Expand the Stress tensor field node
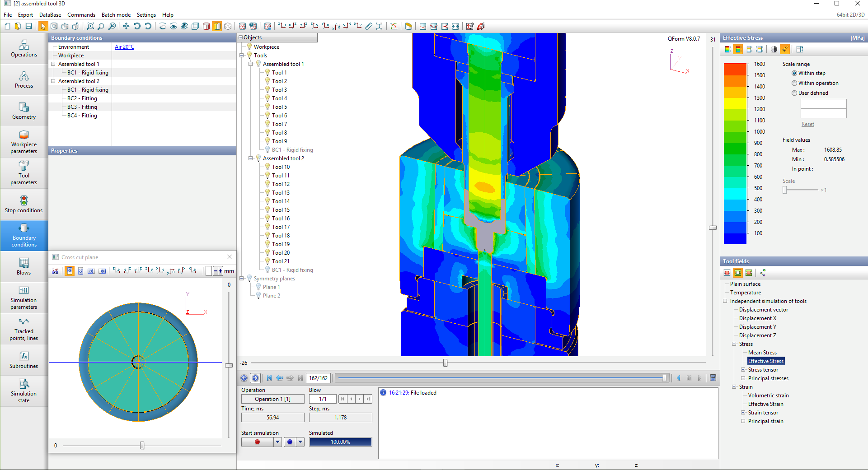Image resolution: width=868 pixels, height=470 pixels. 743,370
